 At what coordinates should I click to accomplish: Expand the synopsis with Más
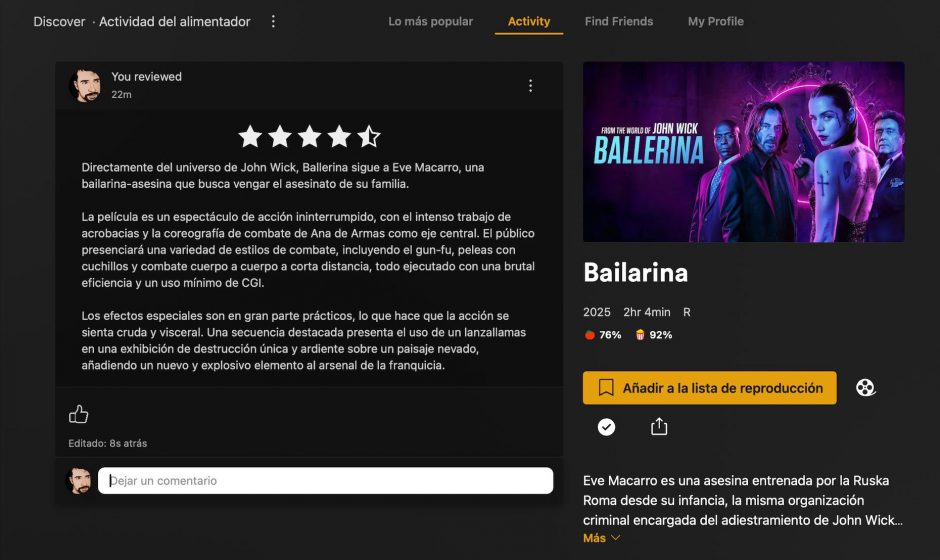click(601, 538)
